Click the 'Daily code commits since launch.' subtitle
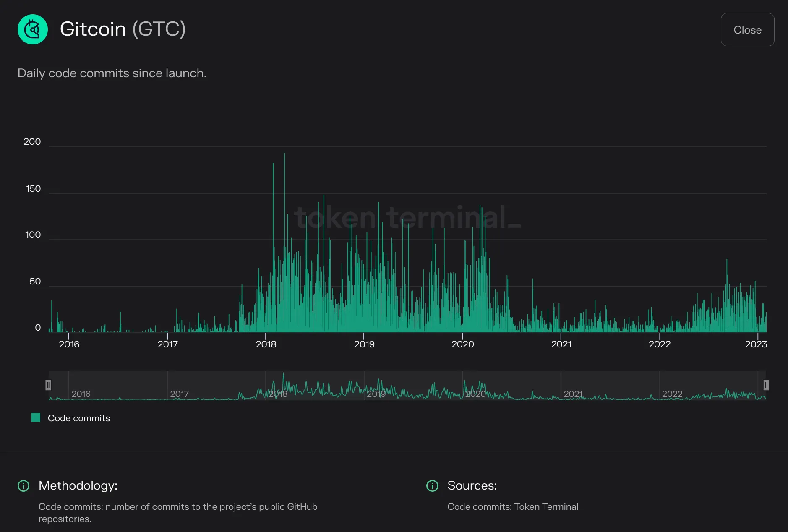Viewport: 788px width, 532px height. [112, 73]
